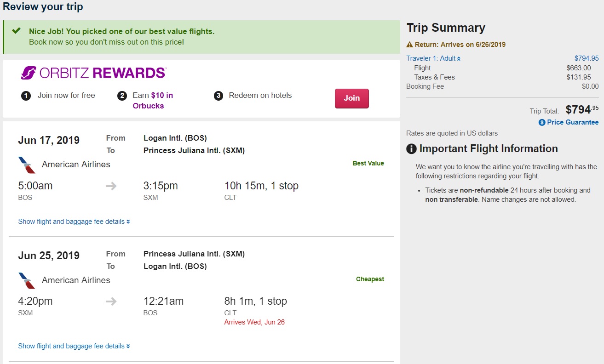The image size is (604, 364).
Task: Click the Orbitz Rewards logo icon
Action: (x=29, y=73)
